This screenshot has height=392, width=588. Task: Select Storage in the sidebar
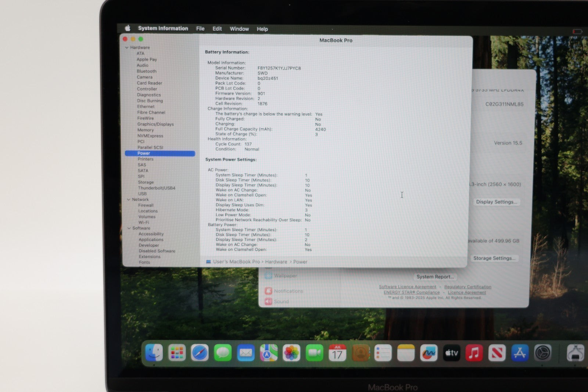pos(146,182)
